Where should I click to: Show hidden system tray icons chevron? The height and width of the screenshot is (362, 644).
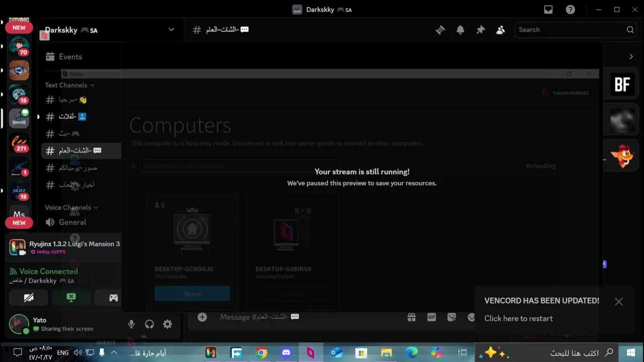[114, 353]
